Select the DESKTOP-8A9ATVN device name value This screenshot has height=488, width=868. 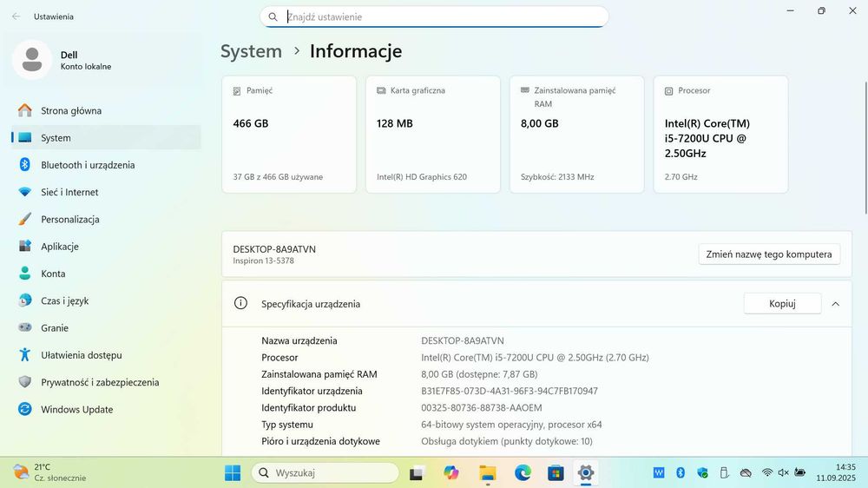click(x=463, y=340)
